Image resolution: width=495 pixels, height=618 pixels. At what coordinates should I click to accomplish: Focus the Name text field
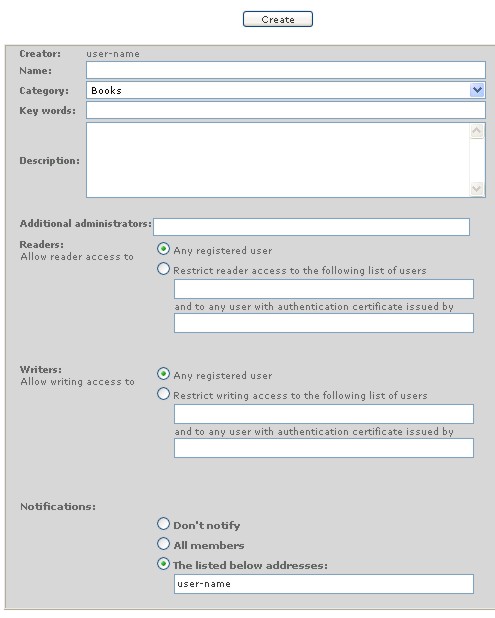pyautogui.click(x=286, y=70)
